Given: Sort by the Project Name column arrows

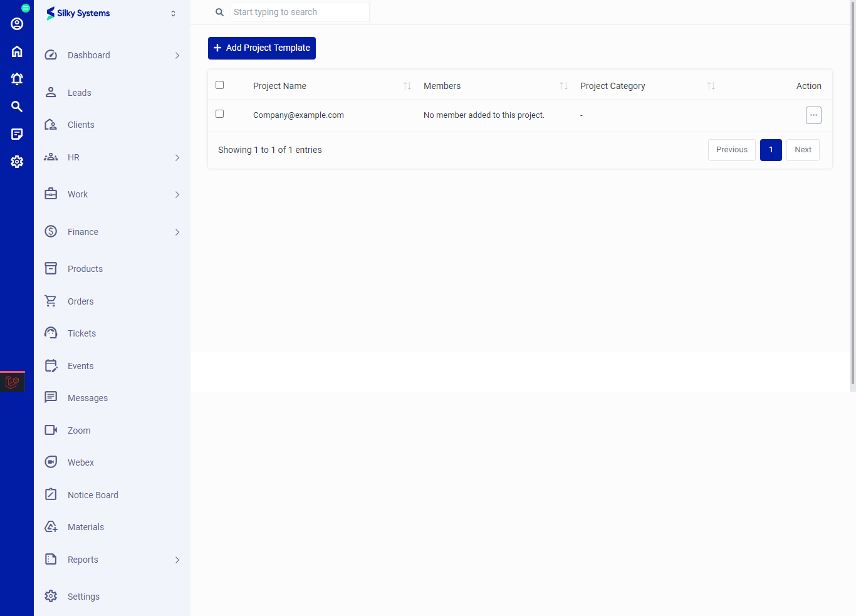Looking at the screenshot, I should coord(406,85).
